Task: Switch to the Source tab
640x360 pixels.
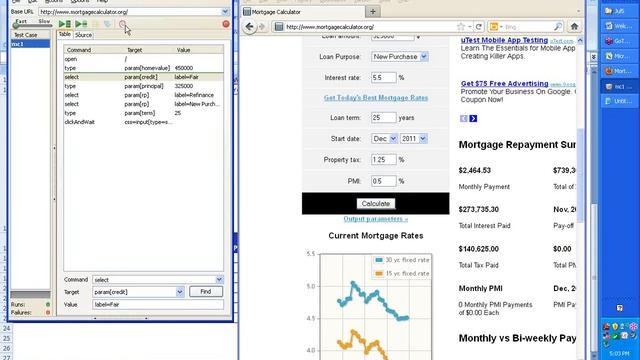Action: pos(83,35)
